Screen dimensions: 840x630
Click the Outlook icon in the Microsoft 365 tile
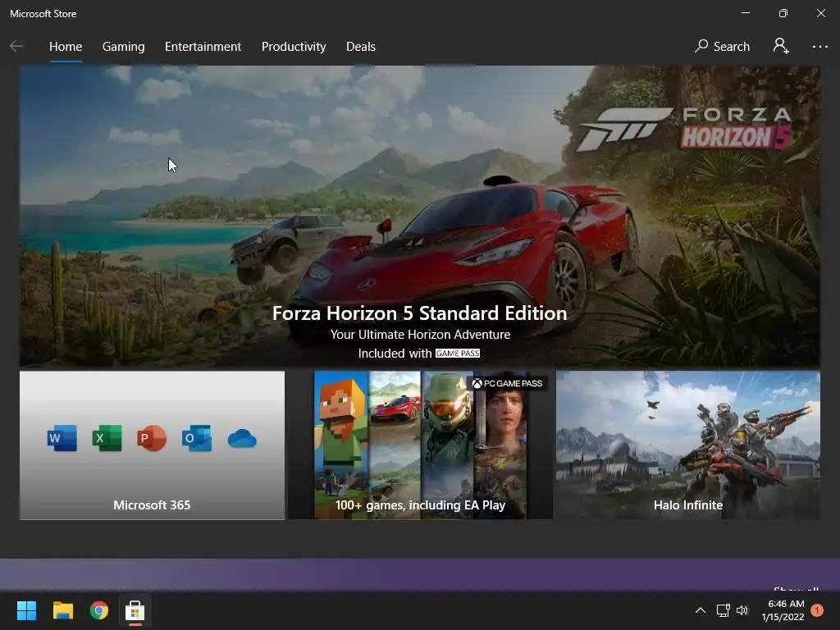pyautogui.click(x=197, y=438)
